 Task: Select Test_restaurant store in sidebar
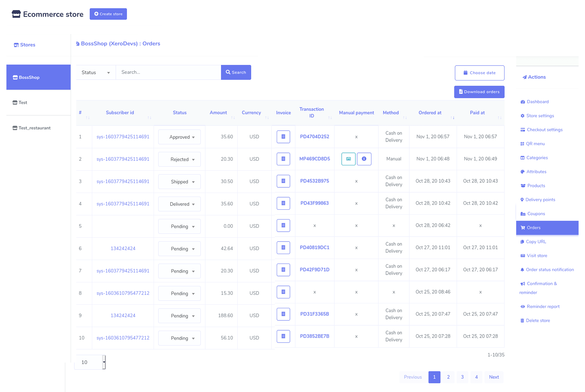[x=34, y=128]
